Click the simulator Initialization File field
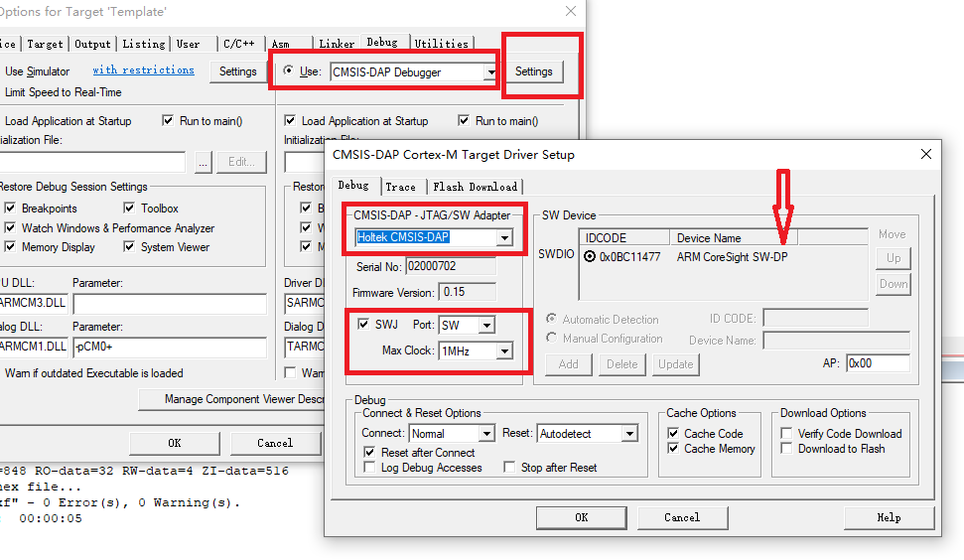This screenshot has height=560, width=964. (92, 162)
